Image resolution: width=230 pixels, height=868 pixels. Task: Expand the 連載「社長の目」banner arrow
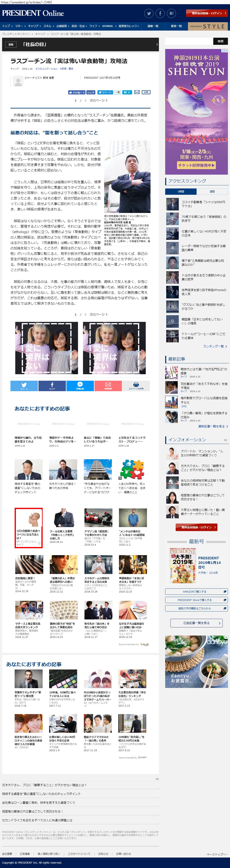click(157, 44)
